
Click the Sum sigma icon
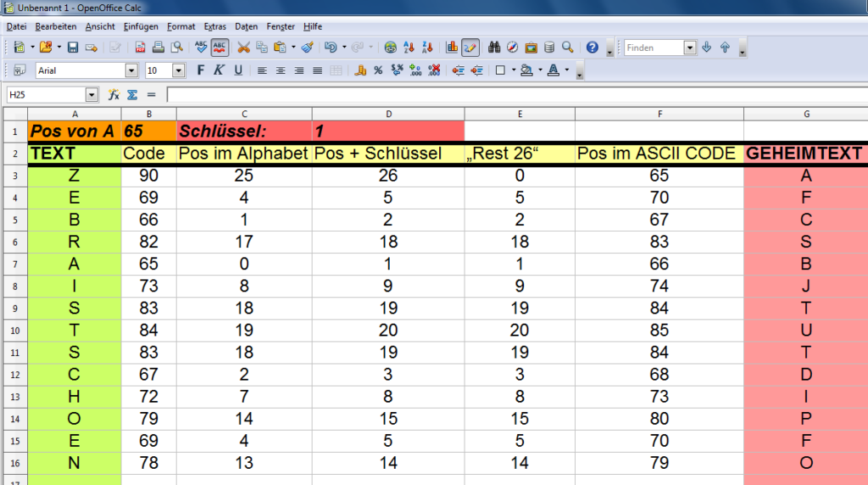click(x=132, y=95)
